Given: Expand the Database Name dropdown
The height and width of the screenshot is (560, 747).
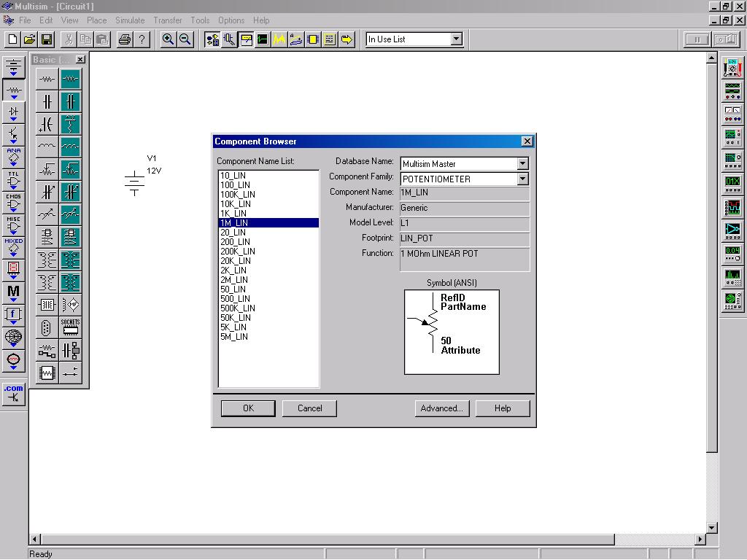Looking at the screenshot, I should click(522, 163).
